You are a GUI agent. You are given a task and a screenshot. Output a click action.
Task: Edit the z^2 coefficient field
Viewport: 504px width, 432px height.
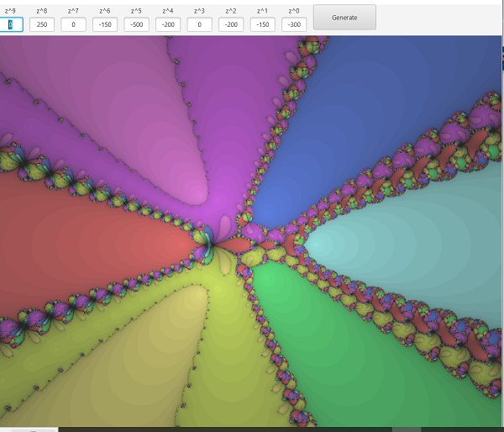click(231, 24)
